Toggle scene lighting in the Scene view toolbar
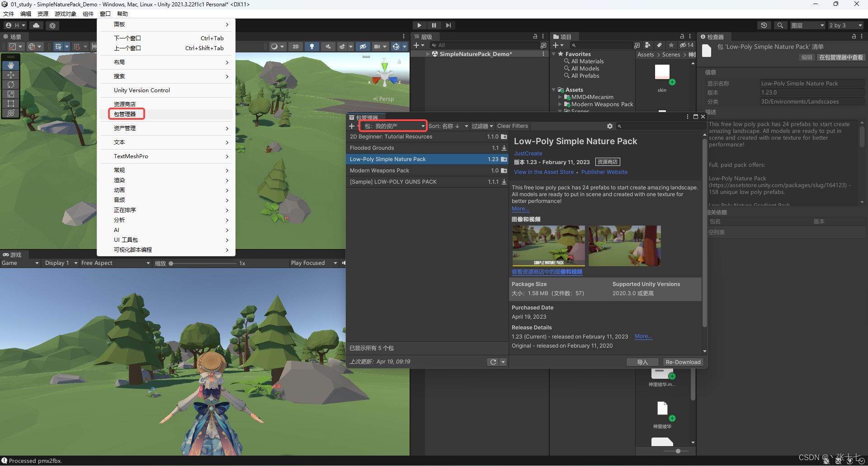The width and height of the screenshot is (868, 466). [312, 46]
